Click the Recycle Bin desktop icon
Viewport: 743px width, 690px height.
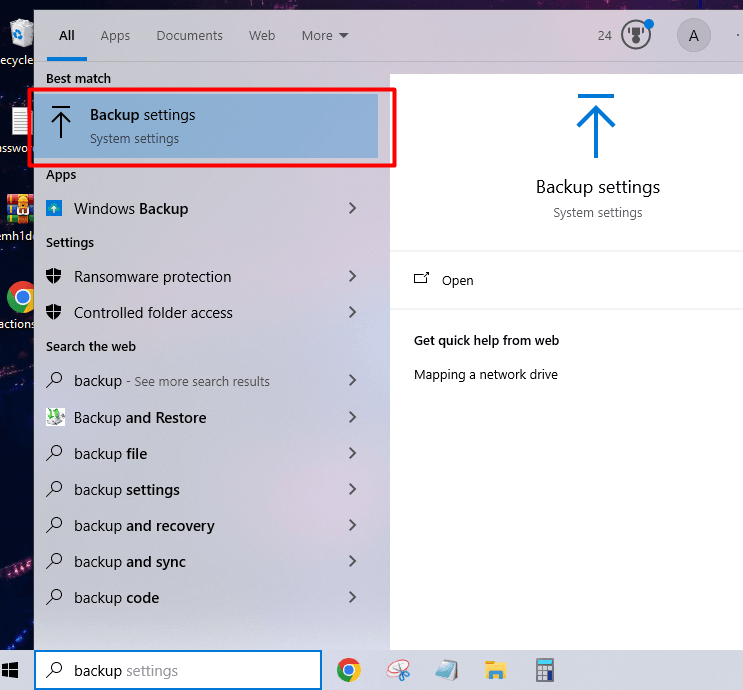coord(21,33)
